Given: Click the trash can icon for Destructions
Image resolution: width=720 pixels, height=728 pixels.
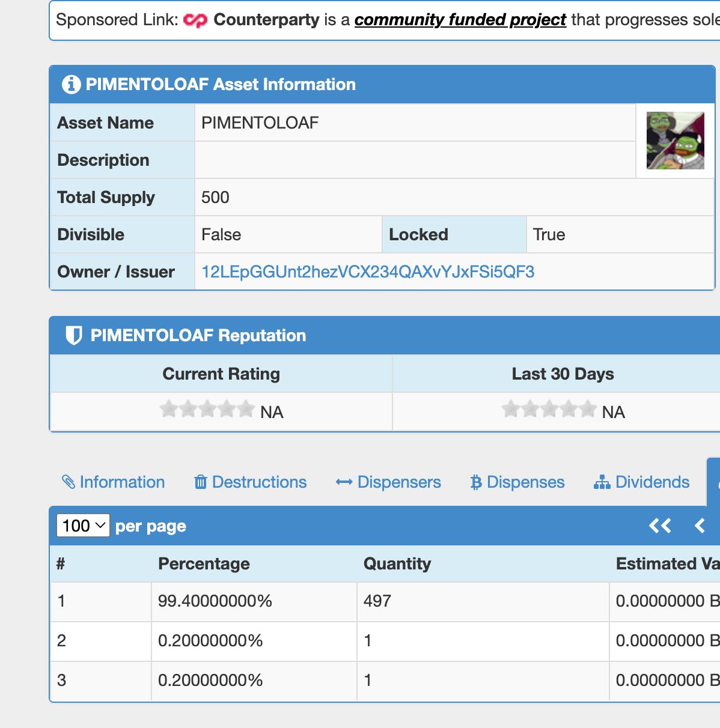Looking at the screenshot, I should (x=201, y=482).
